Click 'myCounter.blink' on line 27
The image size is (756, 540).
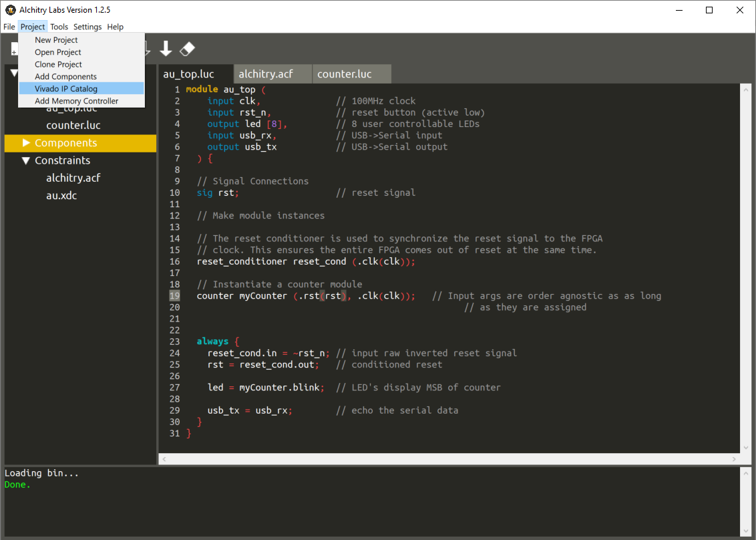point(280,388)
